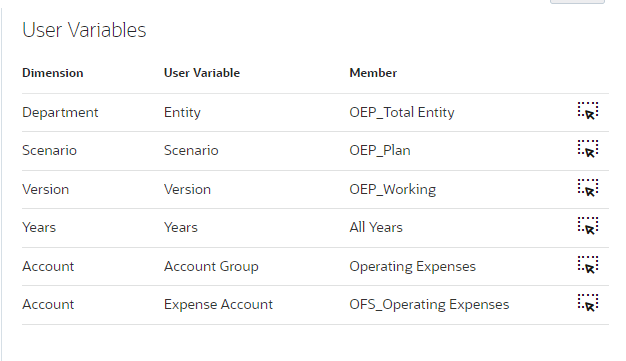Screen dimensions: 626x361
Task: Click the User Variable column header
Action: click(202, 73)
